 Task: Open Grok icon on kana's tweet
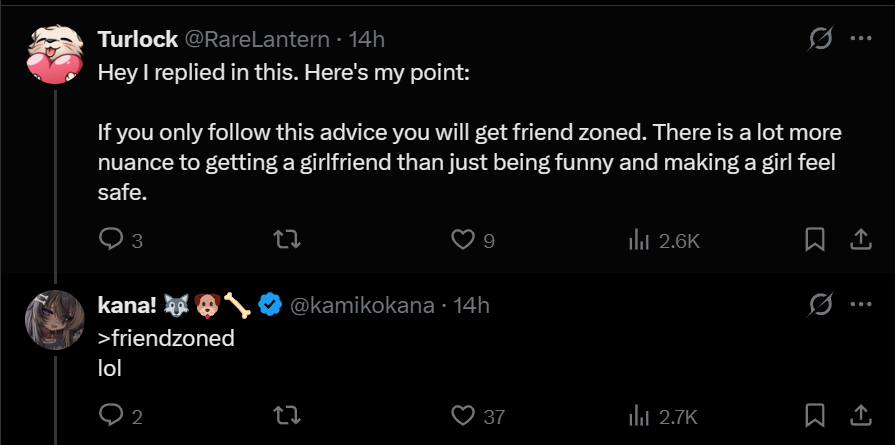[820, 304]
